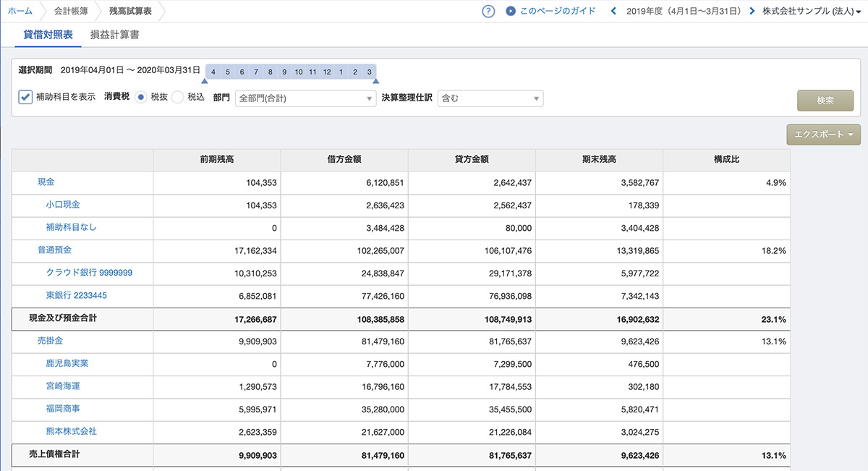Select month 7 in period bar
Image resolution: width=868 pixels, height=471 pixels.
click(x=256, y=72)
